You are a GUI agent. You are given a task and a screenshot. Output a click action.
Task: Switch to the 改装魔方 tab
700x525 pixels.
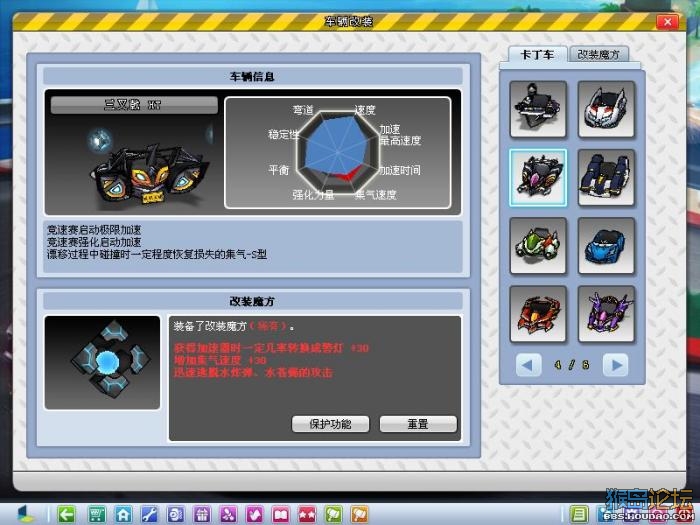coord(599,54)
